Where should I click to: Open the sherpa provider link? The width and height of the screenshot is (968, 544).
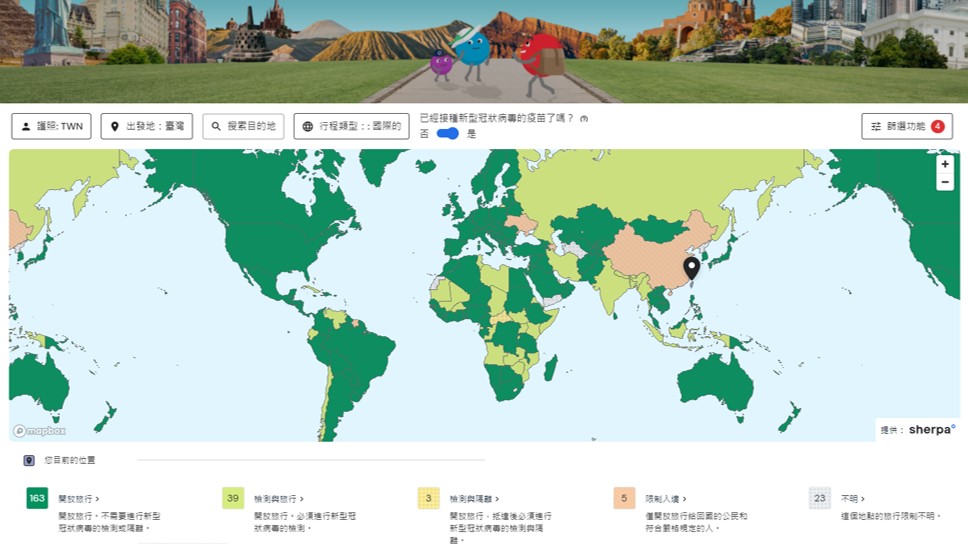point(932,429)
